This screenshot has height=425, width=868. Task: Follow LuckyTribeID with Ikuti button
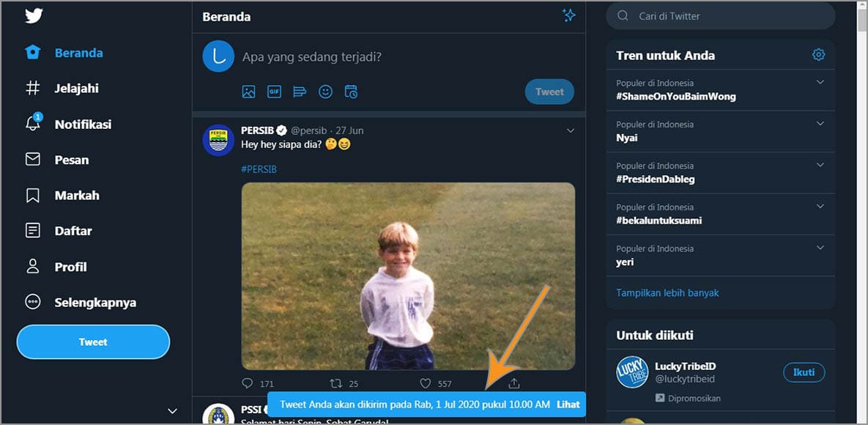point(804,372)
